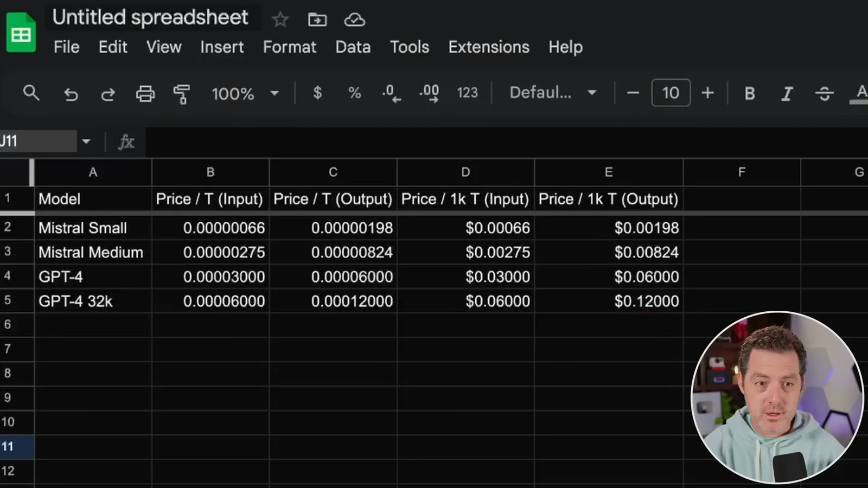
Task: Star the Untitled spreadsheet
Action: (x=280, y=20)
